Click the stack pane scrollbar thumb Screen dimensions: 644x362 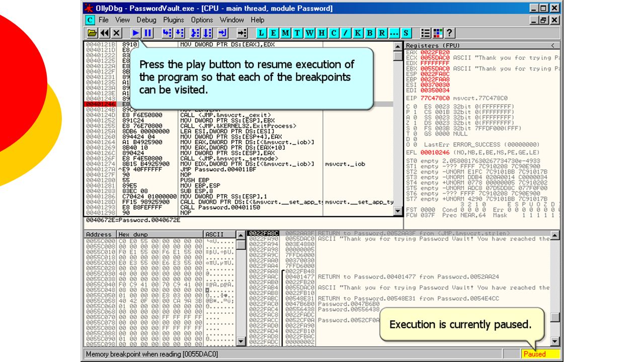pyautogui.click(x=555, y=317)
